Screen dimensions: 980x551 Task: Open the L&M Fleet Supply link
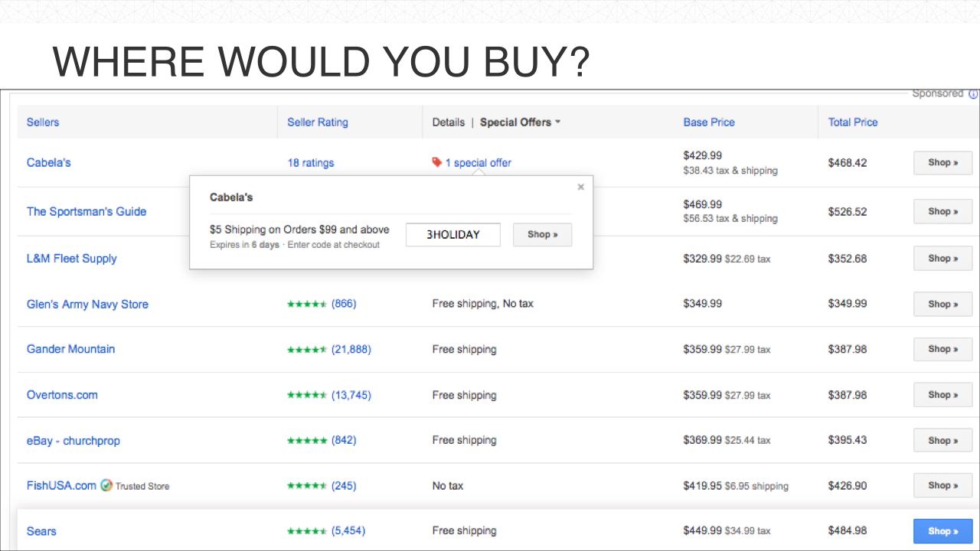click(x=72, y=258)
